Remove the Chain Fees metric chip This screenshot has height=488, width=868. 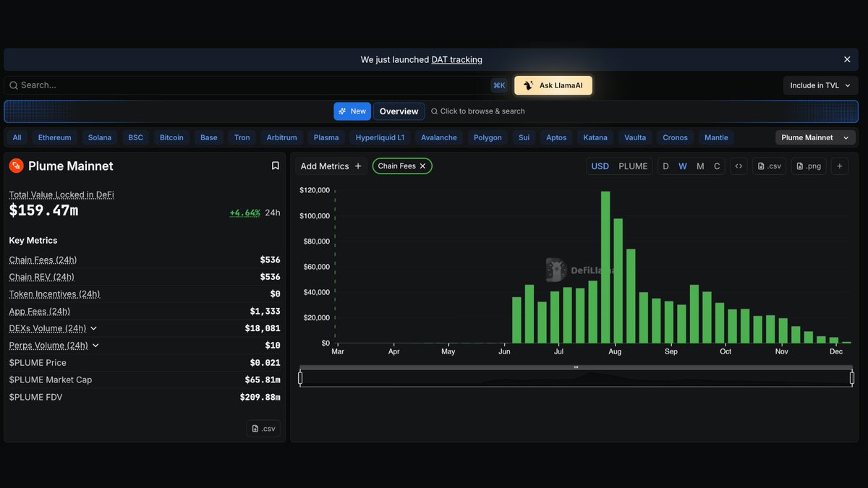pos(422,166)
